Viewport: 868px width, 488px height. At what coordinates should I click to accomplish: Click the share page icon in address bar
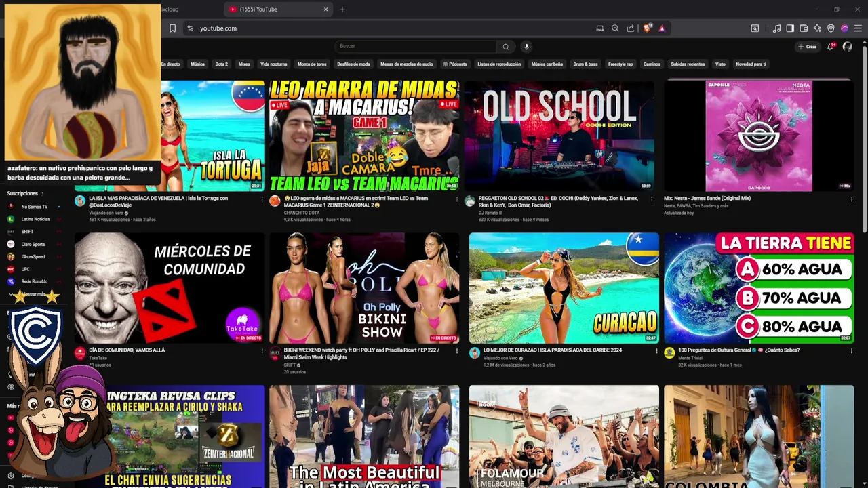631,28
